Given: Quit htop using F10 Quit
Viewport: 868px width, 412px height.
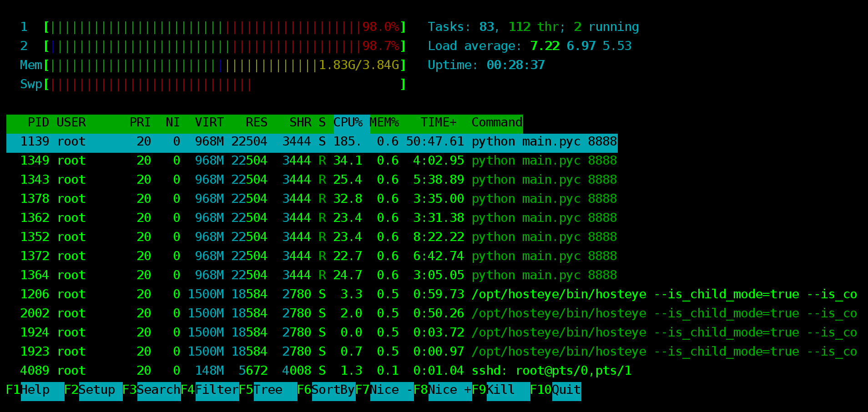Looking at the screenshot, I should coord(556,391).
